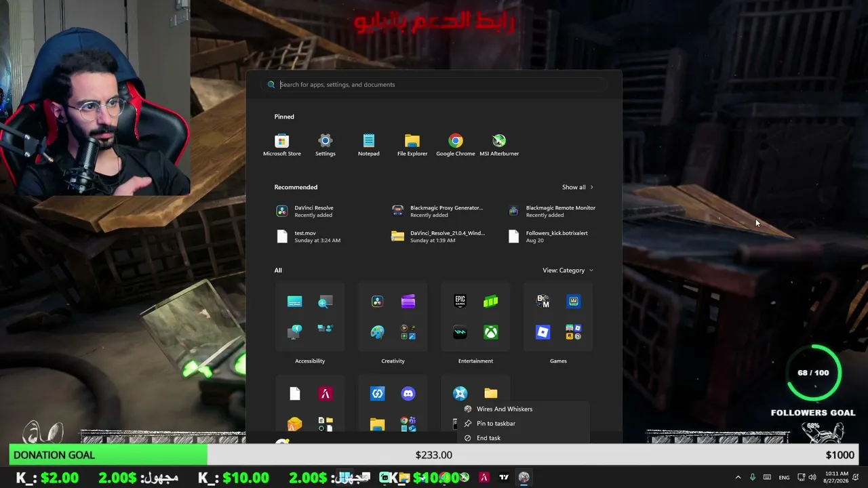Click the Wires And Whiskers taskbar icon
The height and width of the screenshot is (488, 868).
point(524,477)
